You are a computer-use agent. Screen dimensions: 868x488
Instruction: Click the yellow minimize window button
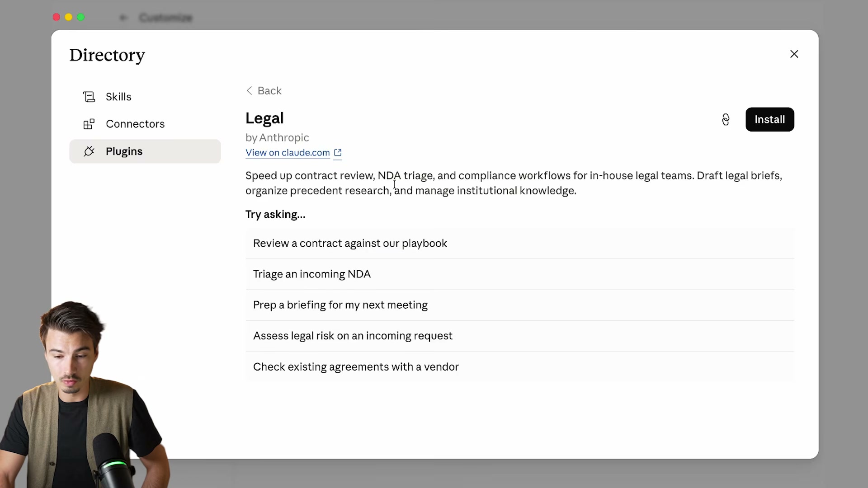(68, 17)
